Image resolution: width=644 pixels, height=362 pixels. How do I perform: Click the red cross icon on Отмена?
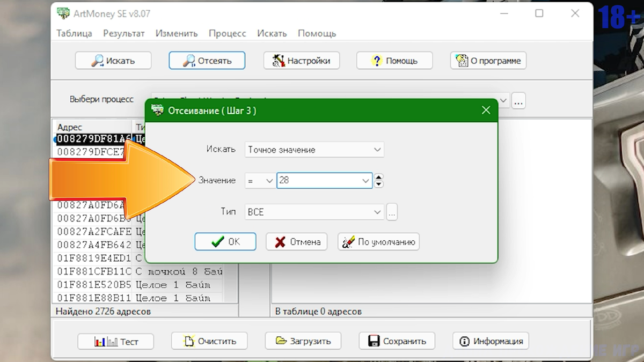[x=280, y=242]
